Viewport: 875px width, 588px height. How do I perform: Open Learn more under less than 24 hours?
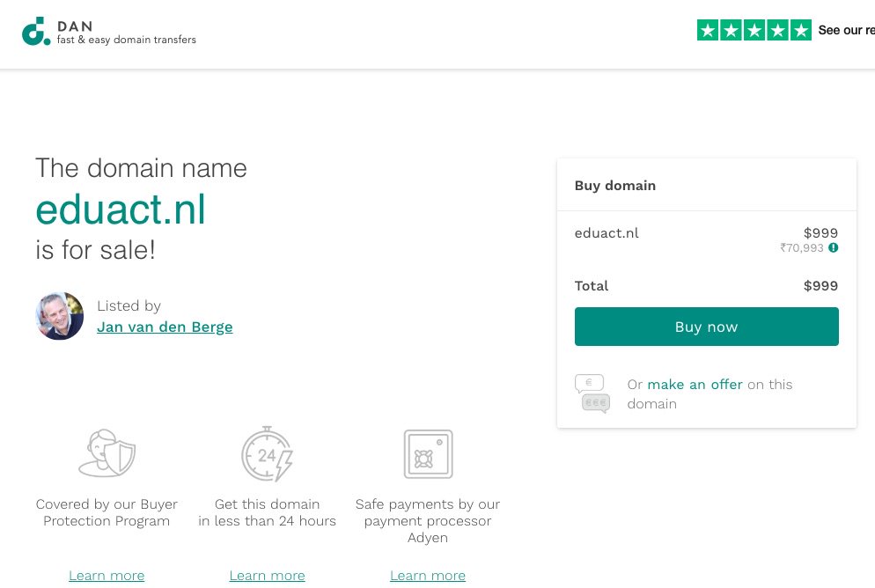point(268,575)
